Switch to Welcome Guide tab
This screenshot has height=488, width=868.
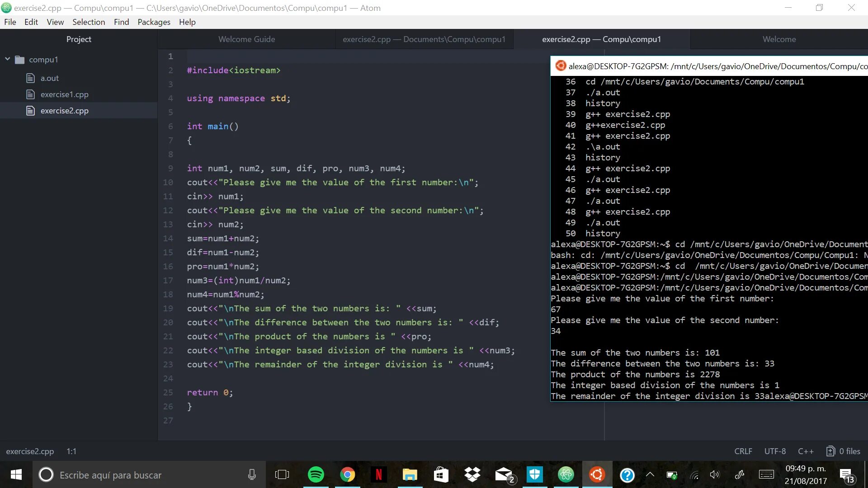click(246, 39)
